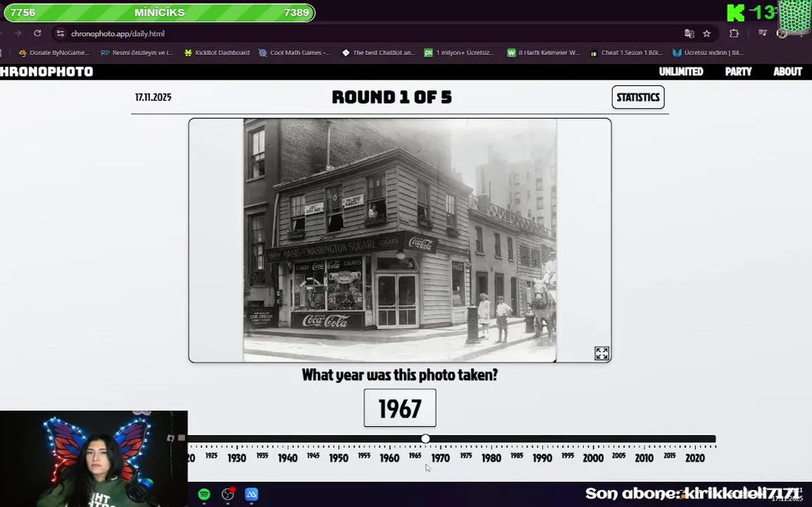Click the browser forward arrow
The width and height of the screenshot is (812, 507).
coord(18,33)
